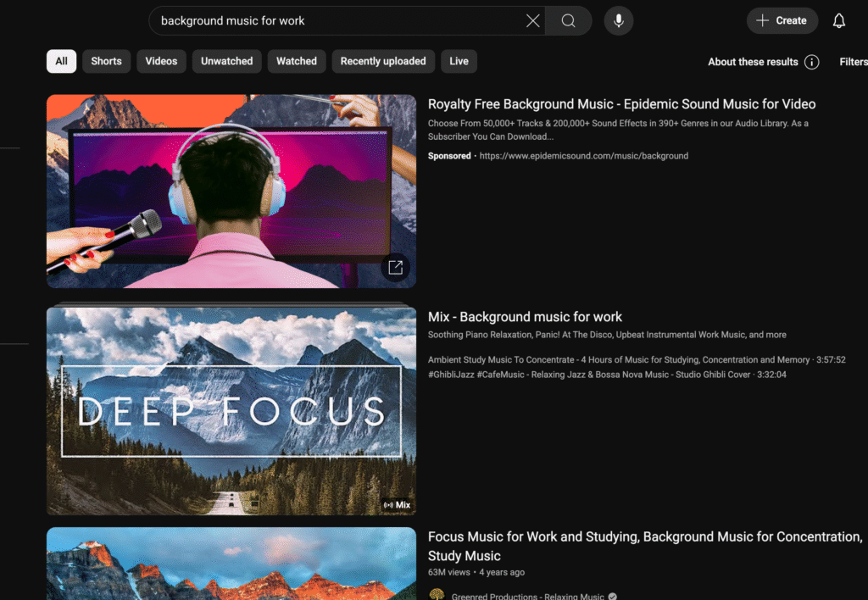Select the All filter chip
Viewport: 868px width, 600px height.
tap(61, 61)
